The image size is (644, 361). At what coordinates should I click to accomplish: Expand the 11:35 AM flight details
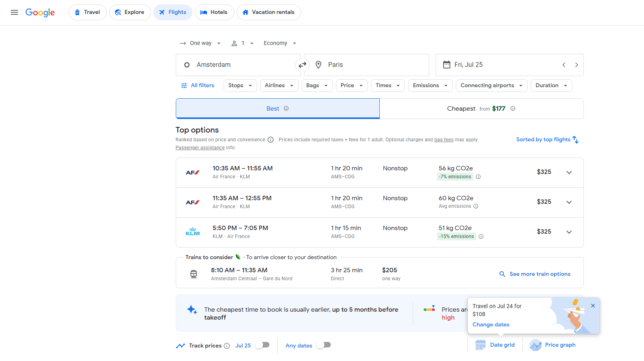[x=569, y=202]
